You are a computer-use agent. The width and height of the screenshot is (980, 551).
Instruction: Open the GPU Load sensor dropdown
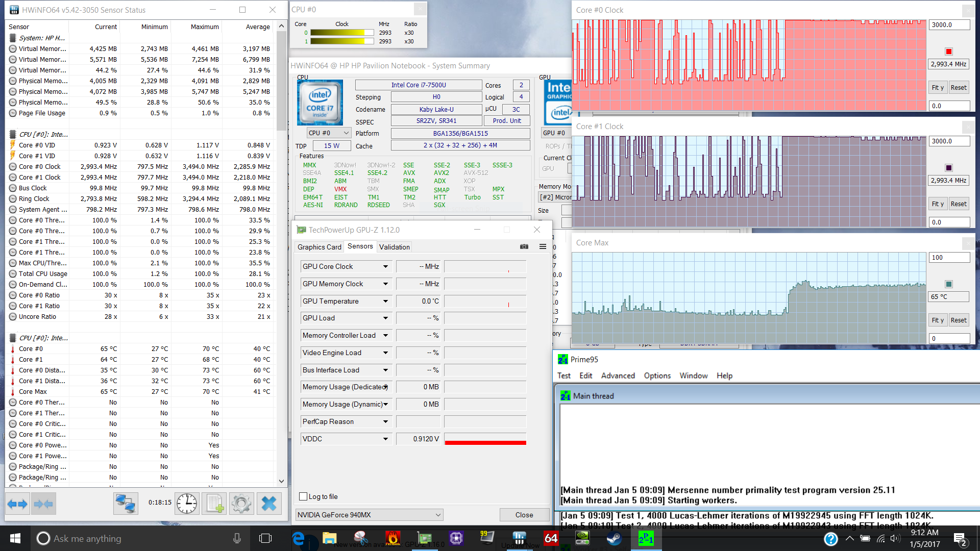(x=385, y=318)
